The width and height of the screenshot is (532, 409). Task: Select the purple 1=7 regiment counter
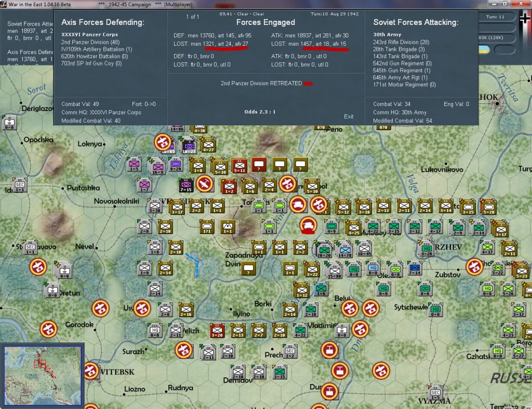coord(144,186)
